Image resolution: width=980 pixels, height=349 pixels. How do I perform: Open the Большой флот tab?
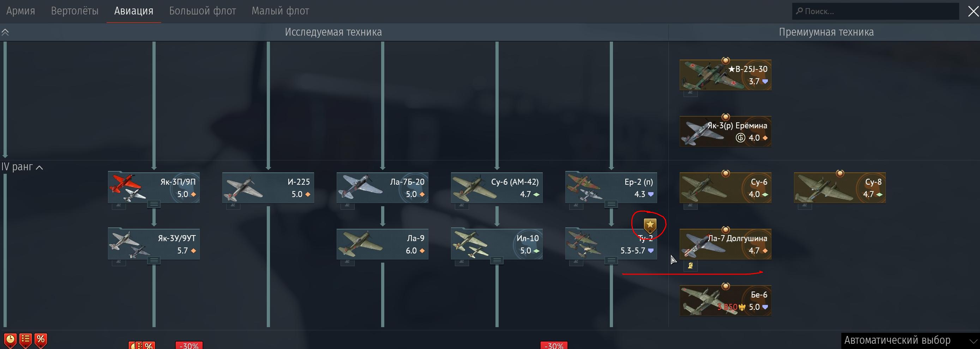pyautogui.click(x=203, y=11)
